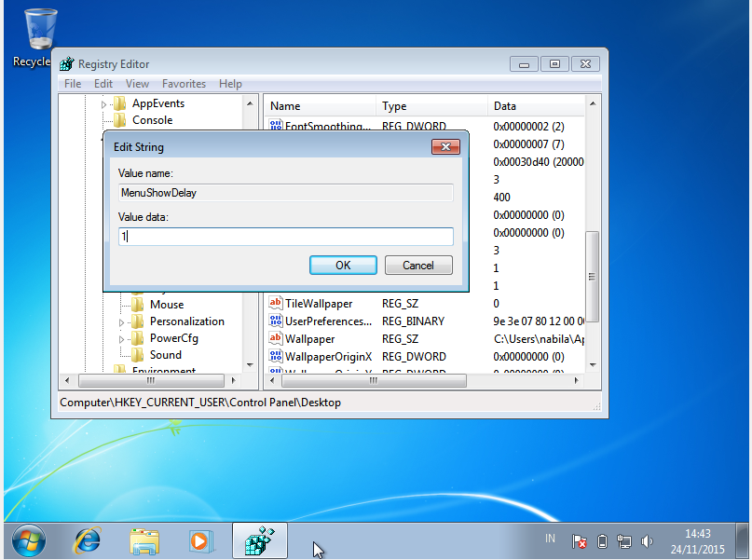Image resolution: width=752 pixels, height=560 pixels.
Task: Close the Edit String dialog
Action: (x=445, y=146)
